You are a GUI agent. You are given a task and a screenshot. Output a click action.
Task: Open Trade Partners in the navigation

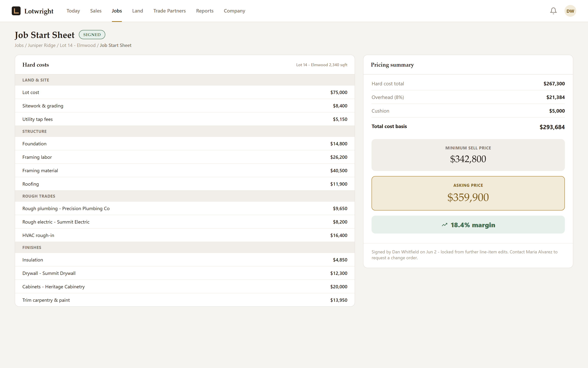(169, 11)
